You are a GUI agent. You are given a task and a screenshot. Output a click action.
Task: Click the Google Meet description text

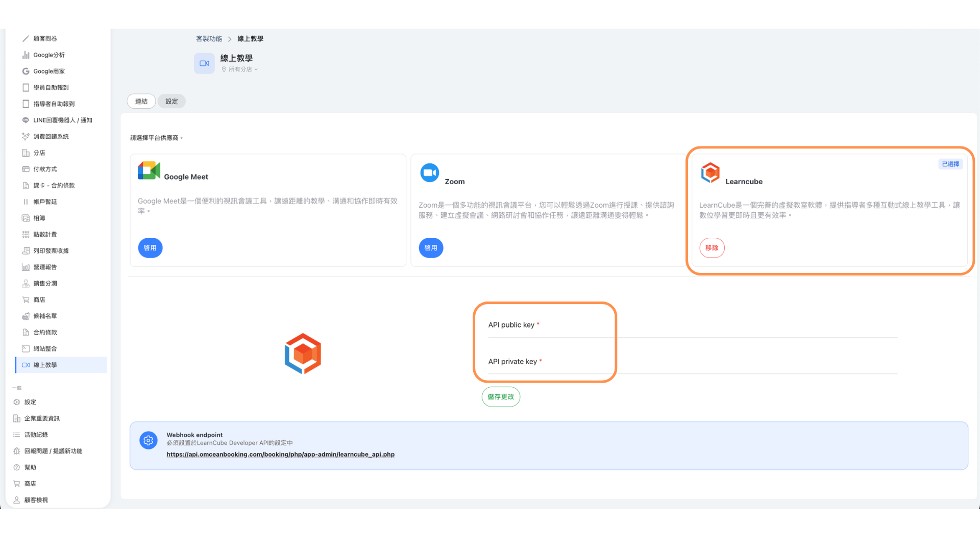(x=267, y=206)
